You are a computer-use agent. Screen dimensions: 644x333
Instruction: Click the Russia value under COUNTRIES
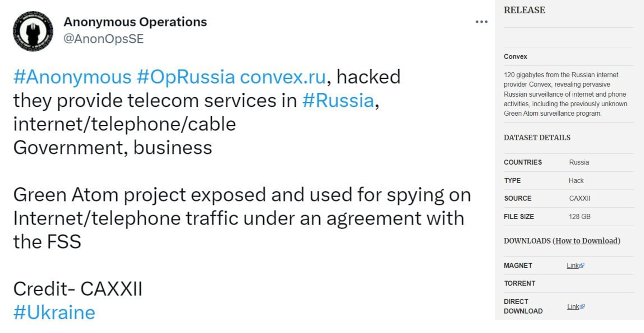coord(579,162)
